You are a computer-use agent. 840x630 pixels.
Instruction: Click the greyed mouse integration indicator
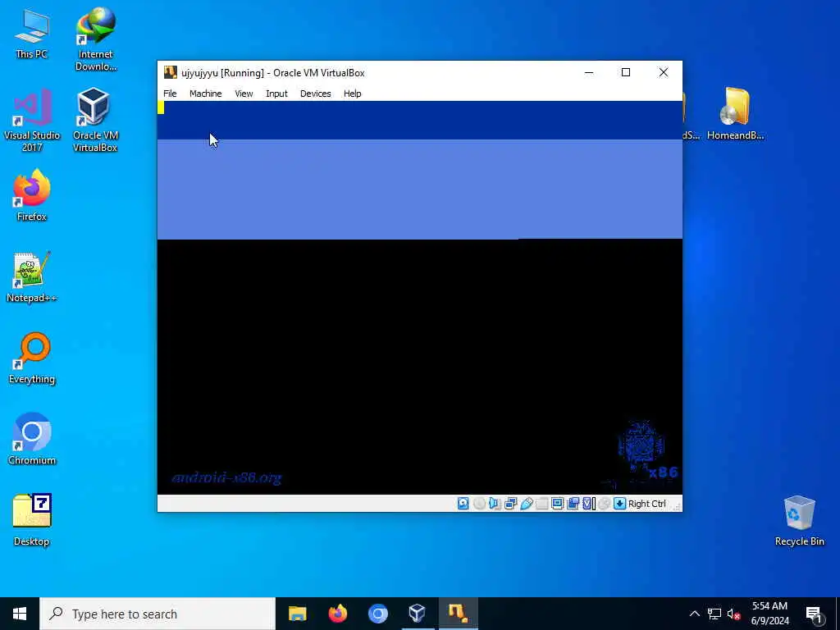point(605,504)
